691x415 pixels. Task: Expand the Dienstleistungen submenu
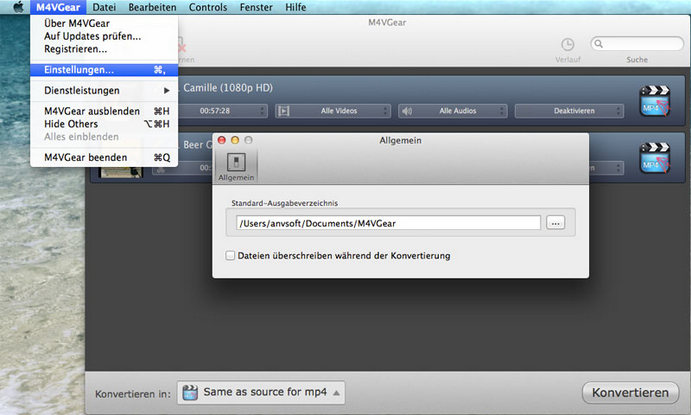[104, 91]
